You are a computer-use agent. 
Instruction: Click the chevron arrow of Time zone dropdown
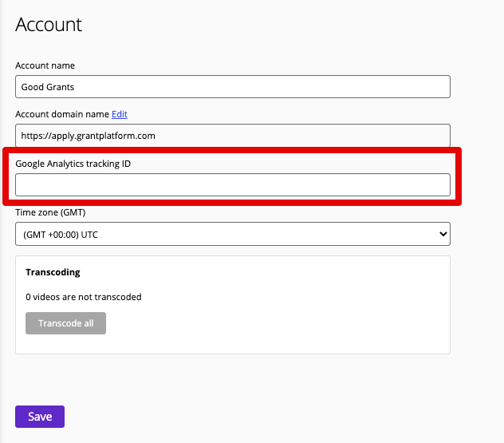pyautogui.click(x=443, y=234)
